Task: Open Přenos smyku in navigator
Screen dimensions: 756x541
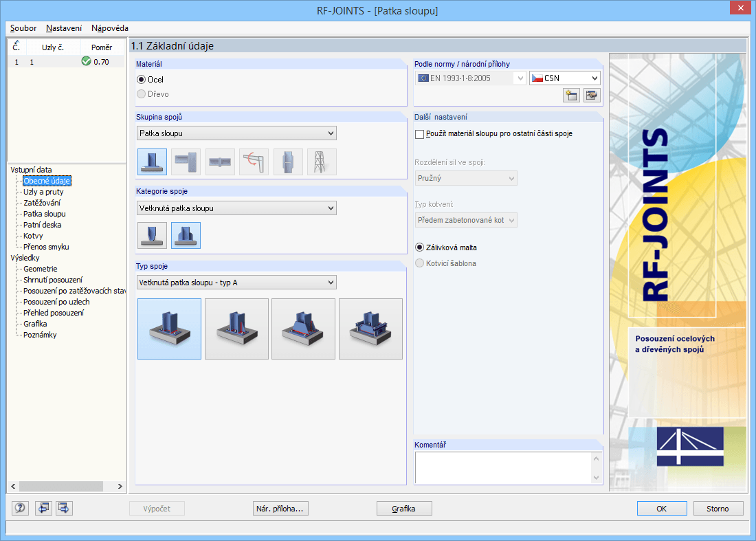Action: click(x=46, y=247)
